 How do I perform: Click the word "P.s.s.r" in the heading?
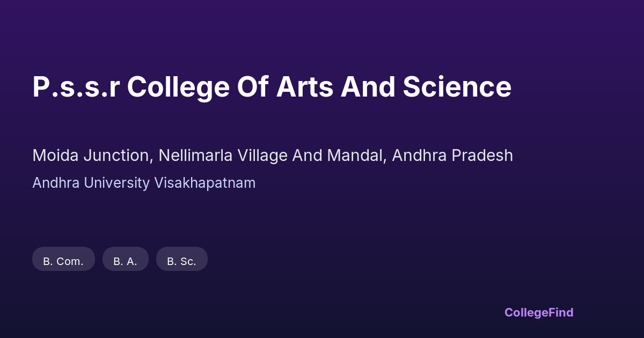pos(76,87)
